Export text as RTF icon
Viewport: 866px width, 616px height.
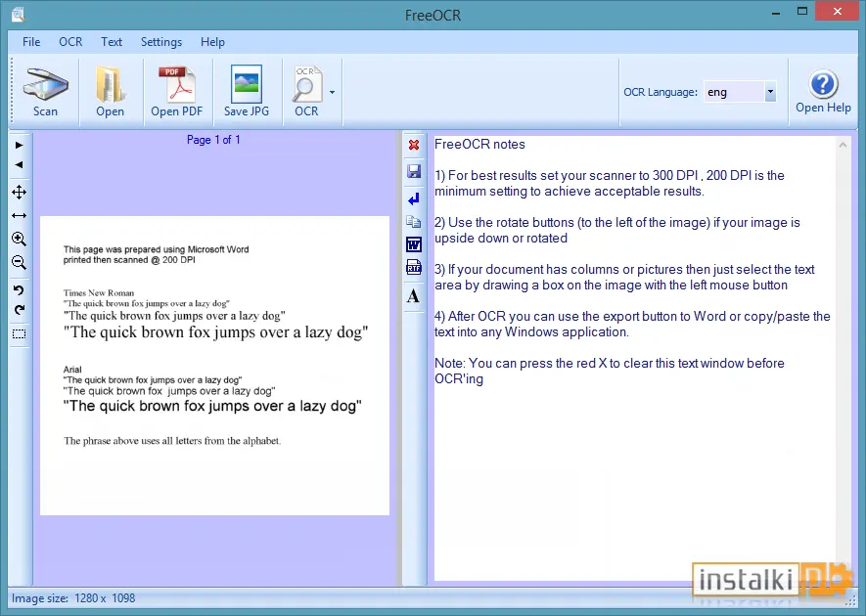click(x=414, y=267)
